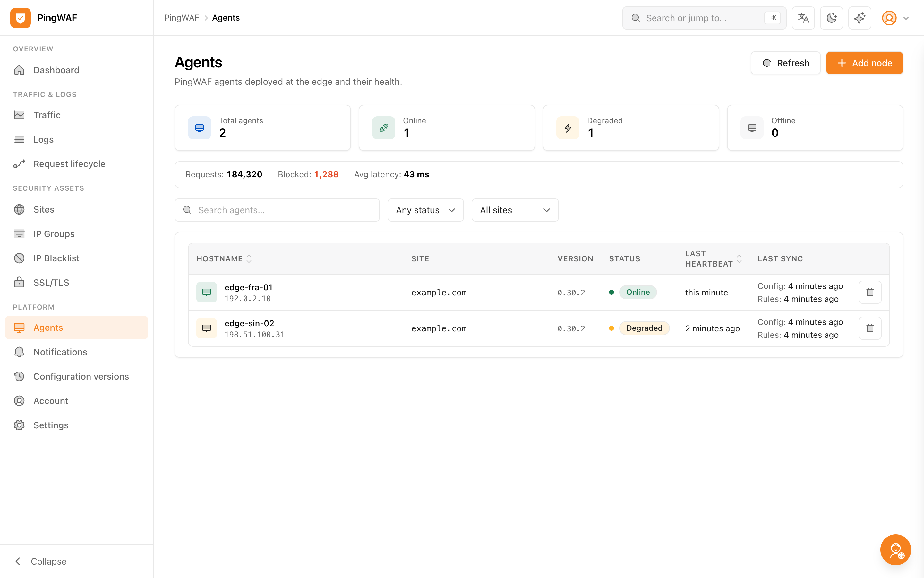Viewport: 924px width, 578px height.
Task: Click the Total agents card icon
Action: [x=200, y=128]
